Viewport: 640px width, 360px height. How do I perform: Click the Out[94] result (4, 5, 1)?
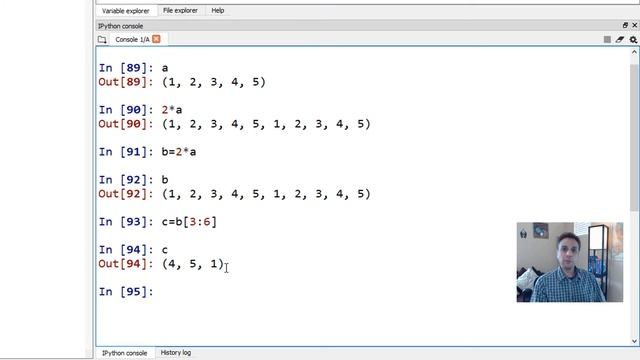coord(193,264)
